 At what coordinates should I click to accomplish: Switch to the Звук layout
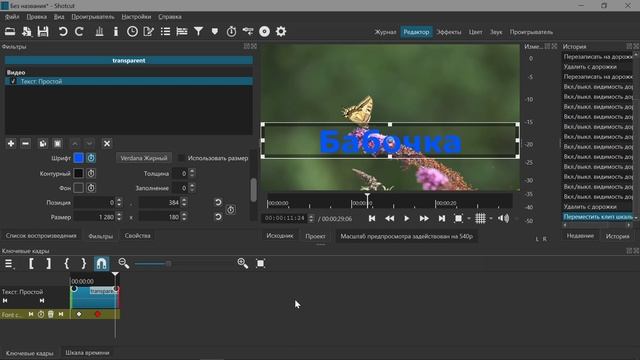click(496, 32)
